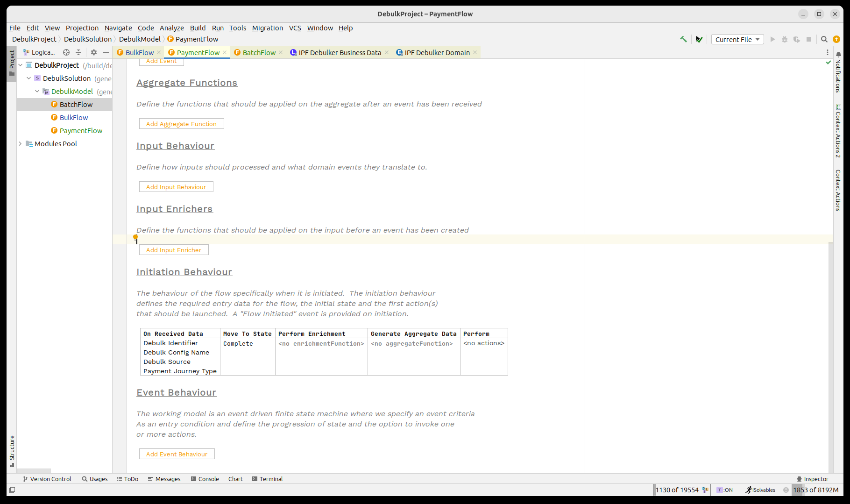The height and width of the screenshot is (504, 850).
Task: Click the Search Everywhere magnifier icon
Action: click(x=824, y=39)
